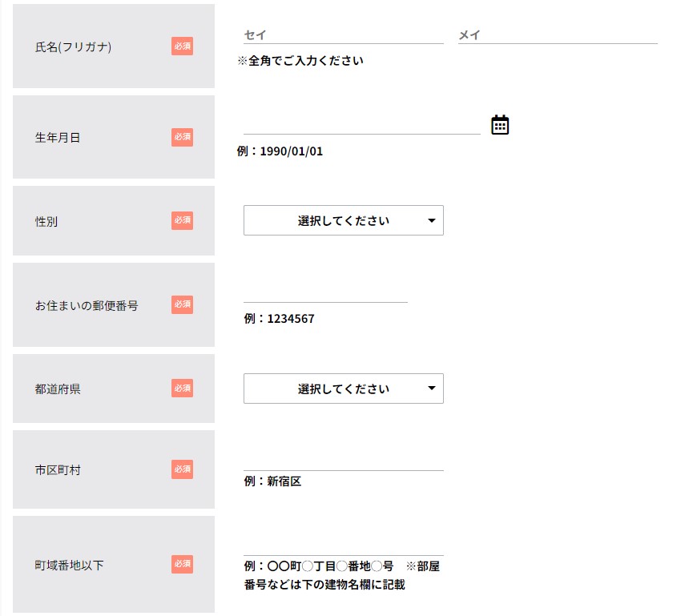The width and height of the screenshot is (697, 616).
Task: Open the 性別 select dropdown
Action: coord(343,220)
